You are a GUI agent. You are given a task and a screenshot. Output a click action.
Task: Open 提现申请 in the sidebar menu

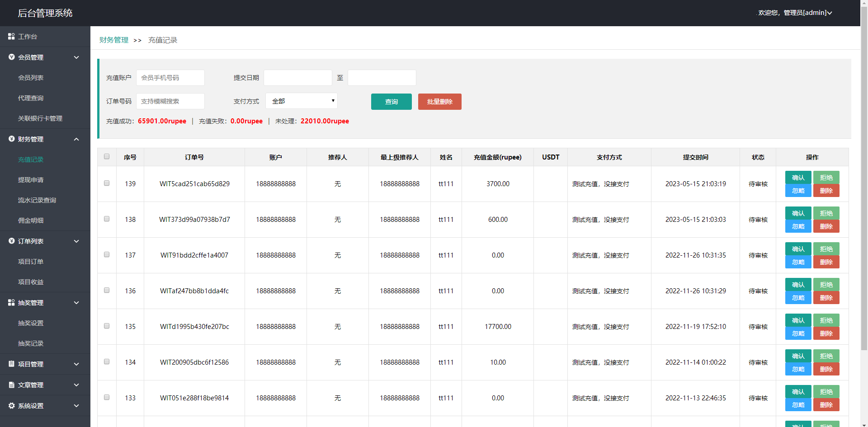[x=31, y=180]
